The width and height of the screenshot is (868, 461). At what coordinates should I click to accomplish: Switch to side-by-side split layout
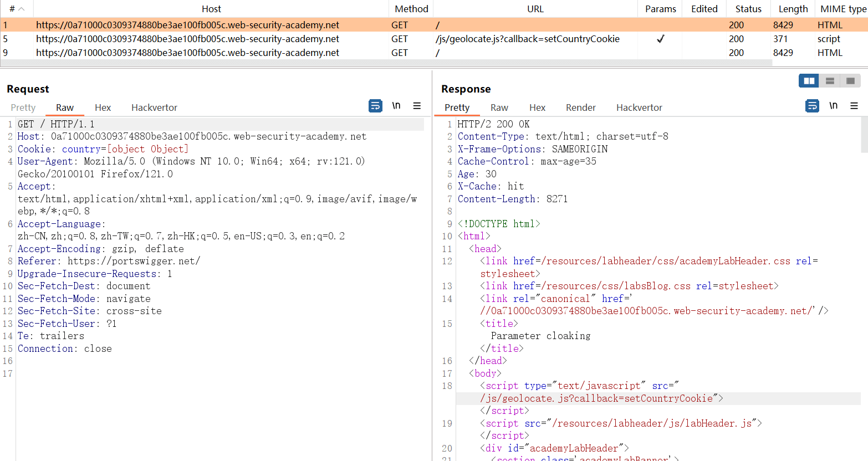pos(809,81)
